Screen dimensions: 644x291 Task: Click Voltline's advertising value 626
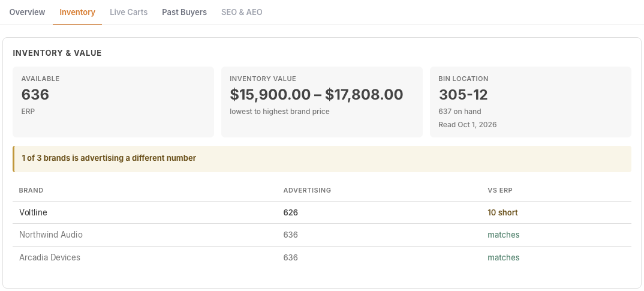tap(290, 212)
